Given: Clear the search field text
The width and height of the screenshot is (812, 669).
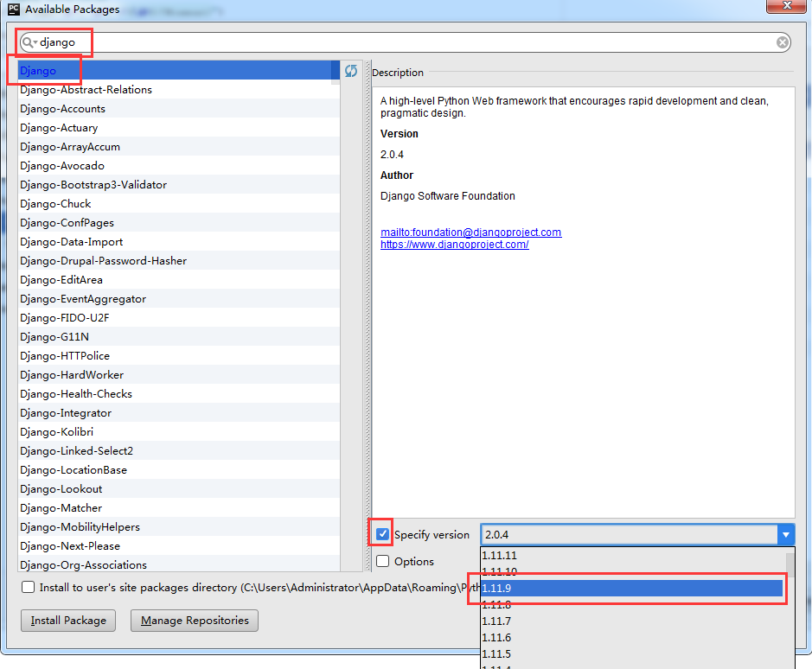Looking at the screenshot, I should click(783, 42).
